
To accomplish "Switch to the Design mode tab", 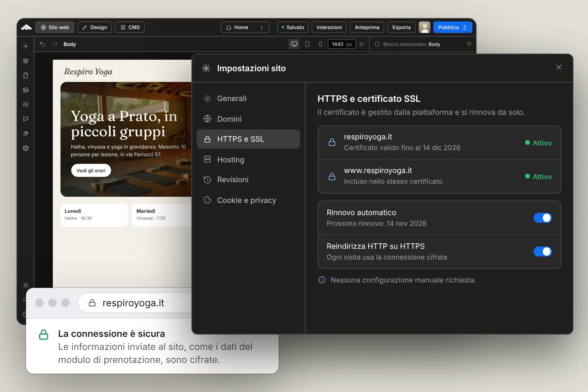I will point(95,27).
